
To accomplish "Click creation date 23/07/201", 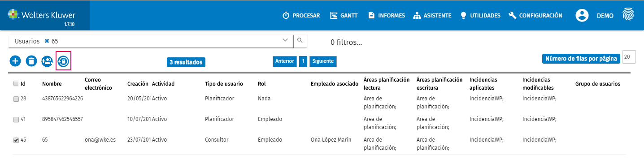I will click(x=139, y=140).
